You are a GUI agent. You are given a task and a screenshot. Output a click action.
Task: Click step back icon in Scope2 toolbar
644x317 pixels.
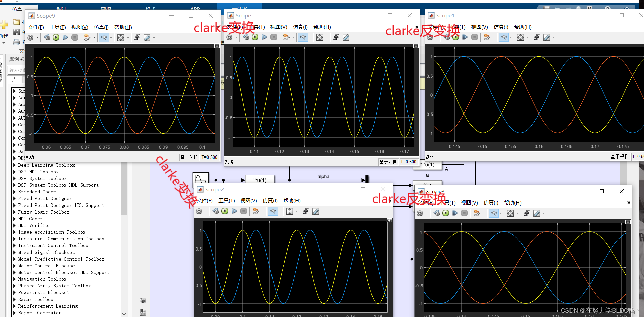(x=216, y=211)
